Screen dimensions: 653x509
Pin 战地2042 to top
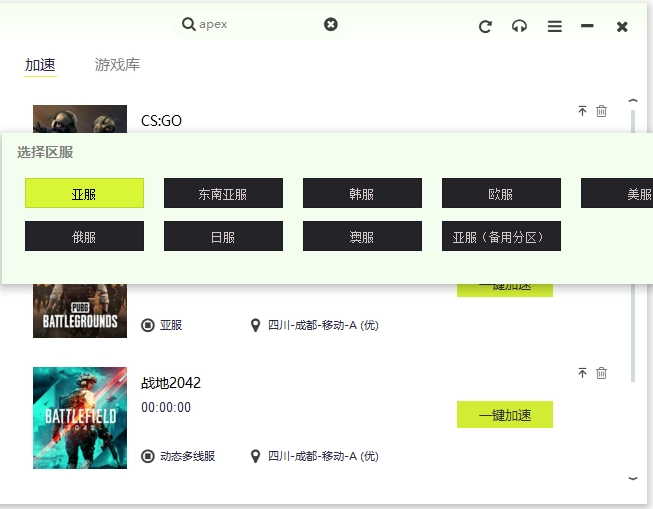(582, 373)
